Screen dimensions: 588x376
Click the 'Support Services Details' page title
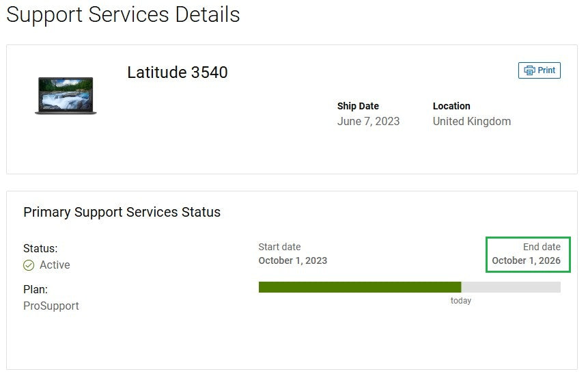click(123, 14)
